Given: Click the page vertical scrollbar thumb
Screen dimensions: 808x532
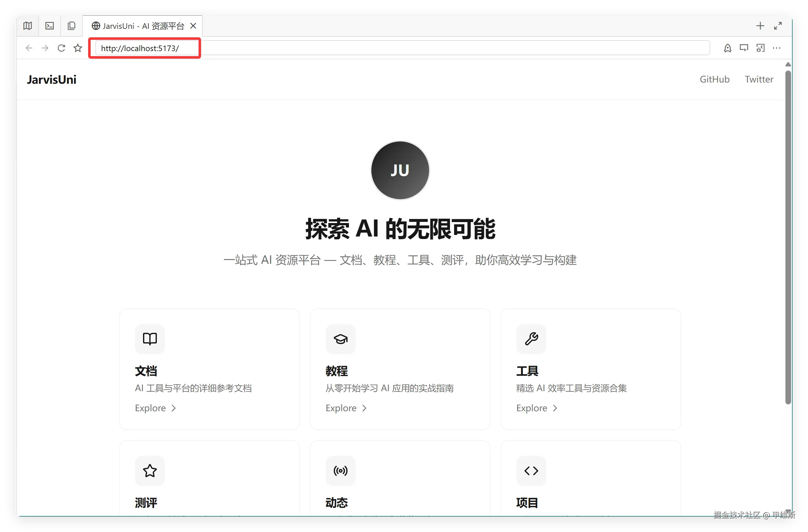Looking at the screenshot, I should (x=788, y=237).
